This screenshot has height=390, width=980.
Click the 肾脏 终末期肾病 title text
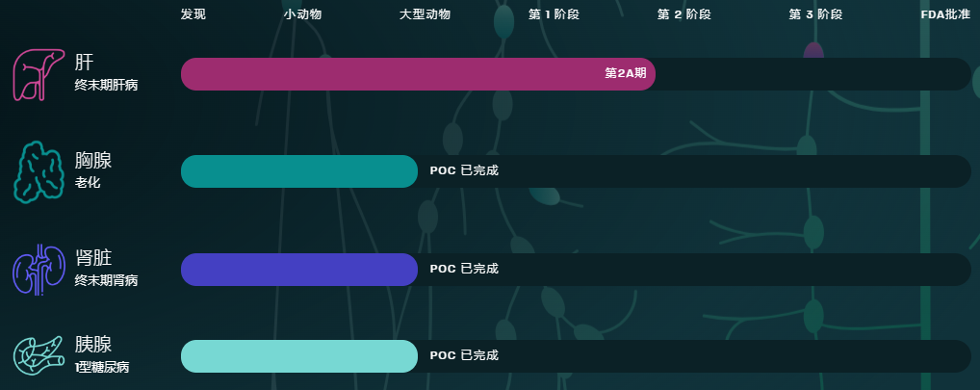tap(106, 268)
